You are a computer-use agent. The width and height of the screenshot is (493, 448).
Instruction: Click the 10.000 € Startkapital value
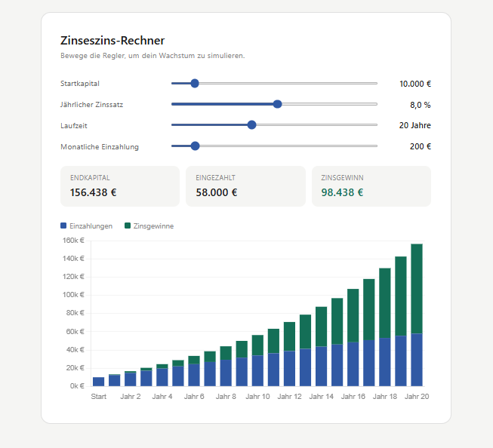click(414, 84)
